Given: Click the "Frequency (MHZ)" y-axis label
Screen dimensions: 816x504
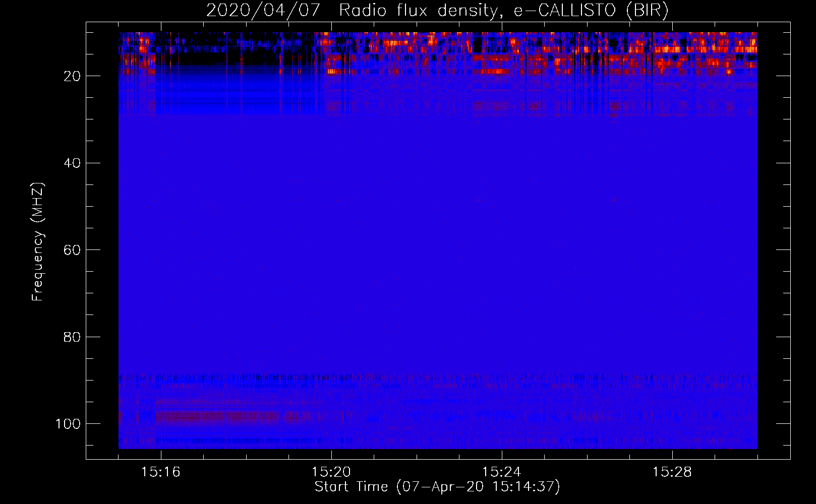Looking at the screenshot, I should (x=38, y=242).
